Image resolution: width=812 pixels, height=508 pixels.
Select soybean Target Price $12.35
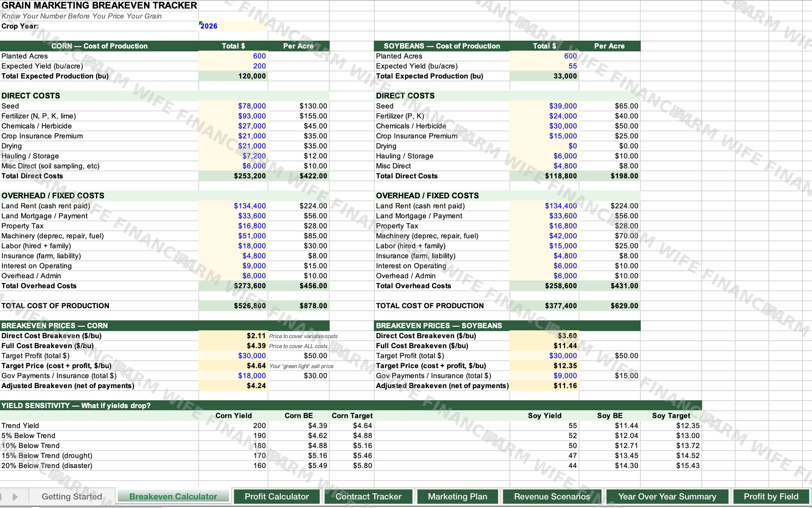[544, 366]
